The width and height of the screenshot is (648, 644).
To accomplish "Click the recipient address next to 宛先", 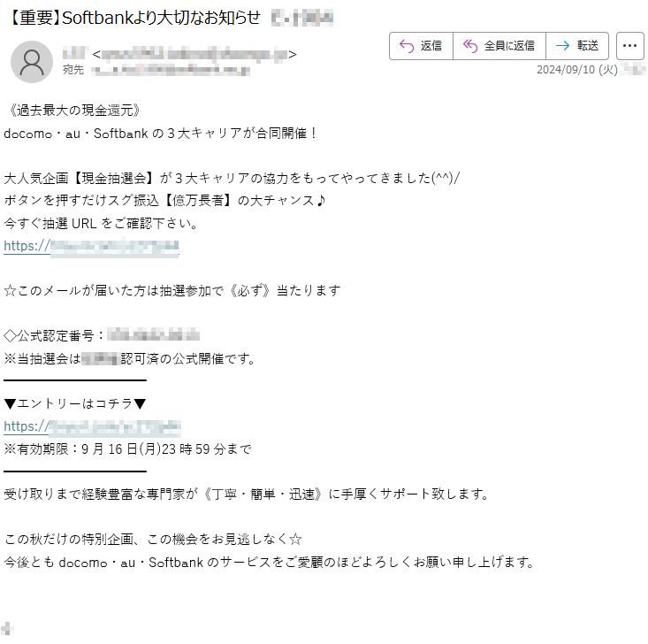I will (171, 70).
